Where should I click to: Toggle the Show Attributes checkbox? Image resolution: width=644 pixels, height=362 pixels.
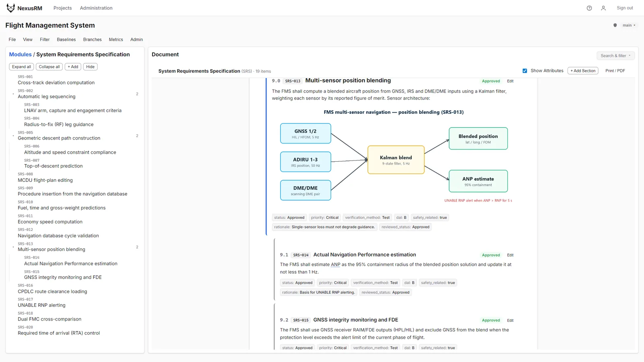[525, 71]
